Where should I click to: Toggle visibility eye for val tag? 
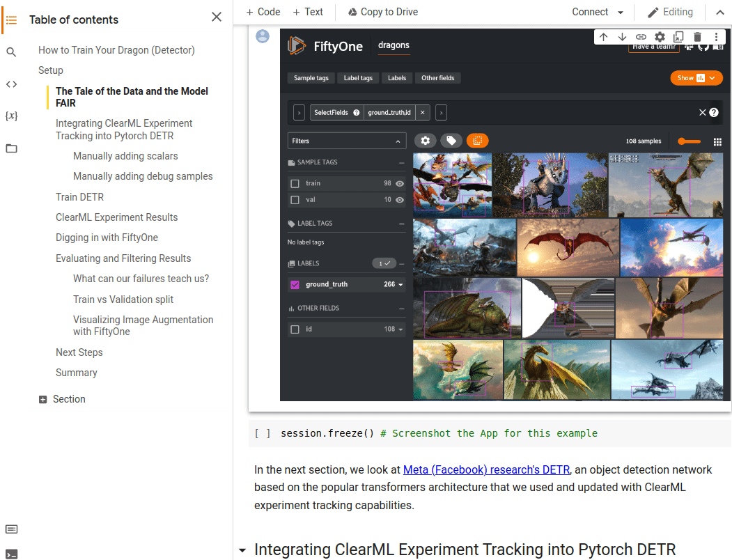tap(400, 200)
